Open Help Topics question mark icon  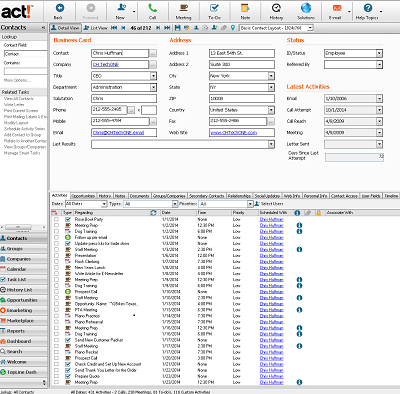coord(368,8)
